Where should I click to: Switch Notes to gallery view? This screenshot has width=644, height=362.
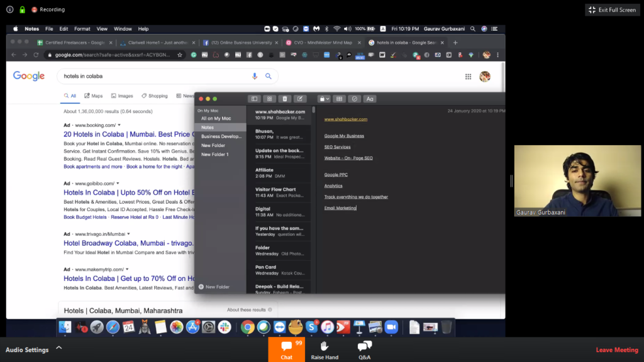point(269,99)
